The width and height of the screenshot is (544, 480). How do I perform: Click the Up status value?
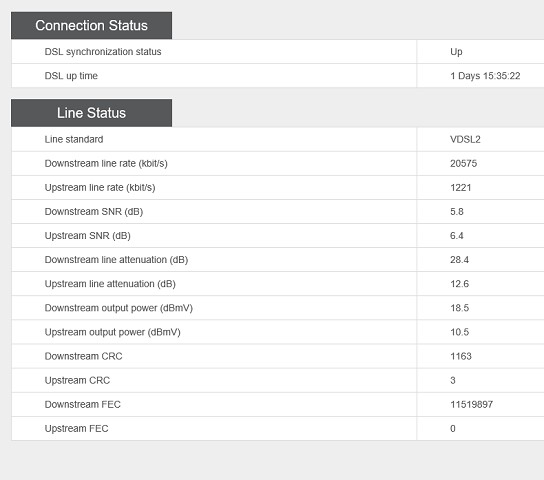click(456, 52)
